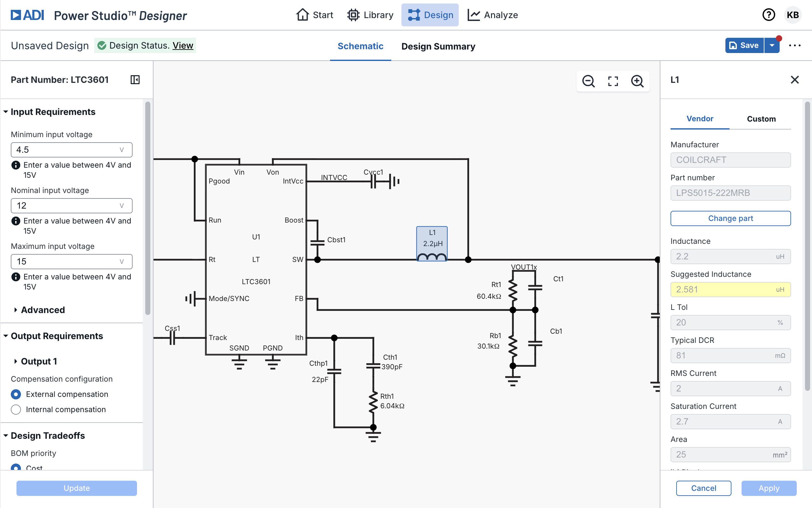The image size is (812, 508).
Task: Select the Cb1 capacitor symbol
Action: coord(535,343)
